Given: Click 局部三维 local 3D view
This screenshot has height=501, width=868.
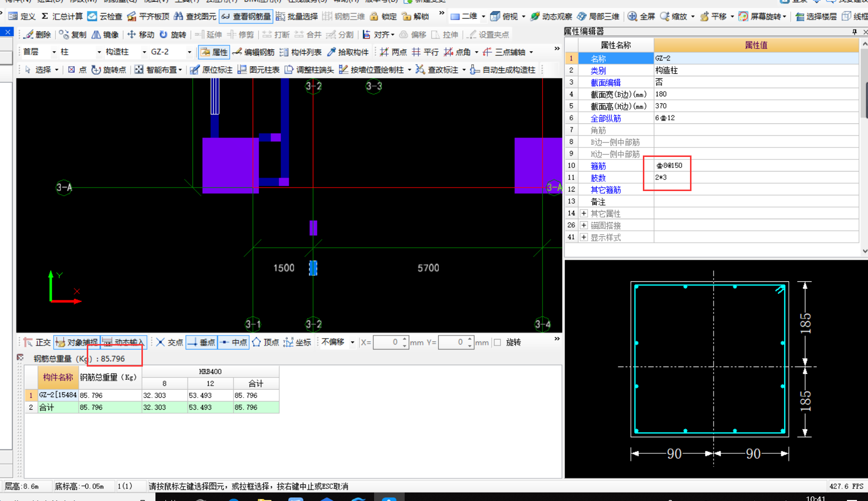Looking at the screenshot, I should (x=598, y=17).
